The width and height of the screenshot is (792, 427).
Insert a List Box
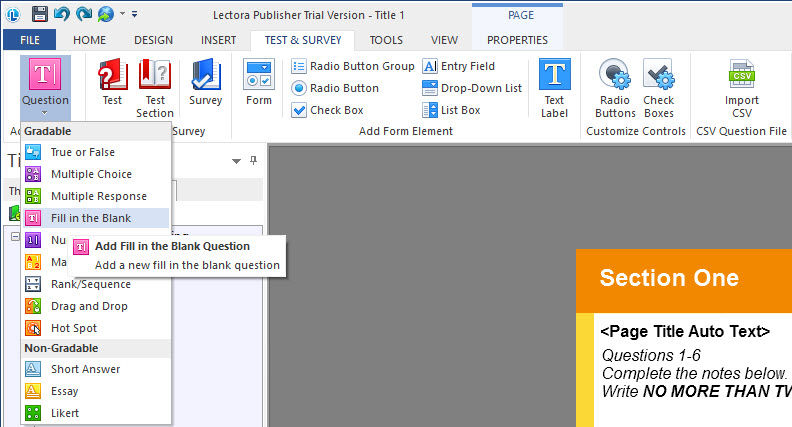(451, 110)
